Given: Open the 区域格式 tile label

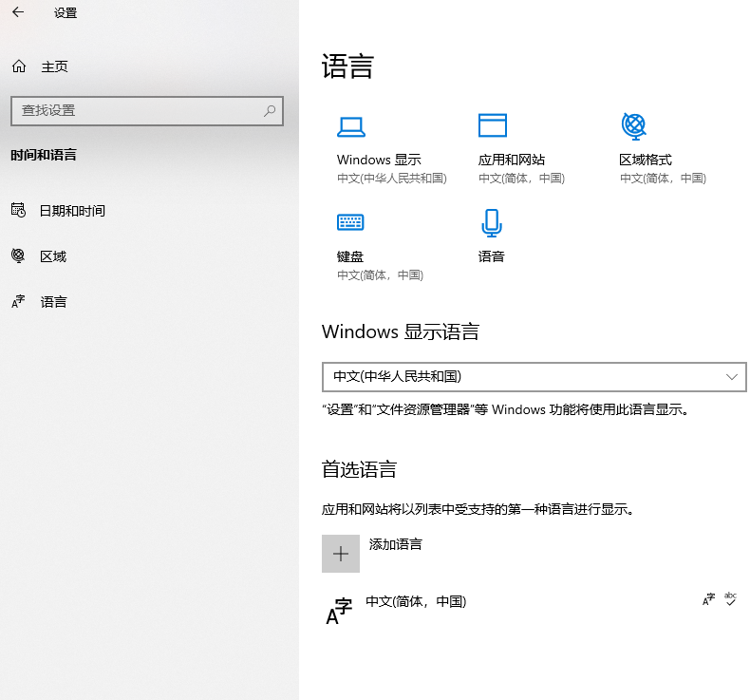Looking at the screenshot, I should [x=646, y=160].
